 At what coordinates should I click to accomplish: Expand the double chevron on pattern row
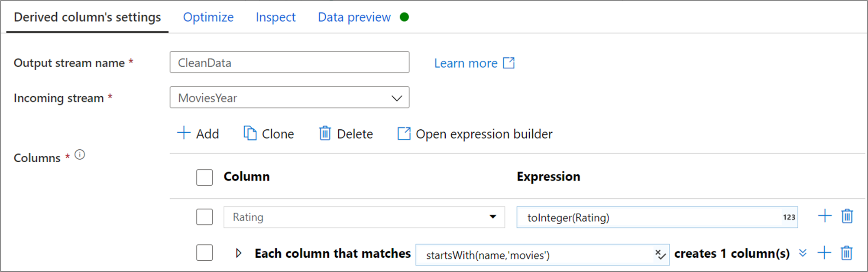click(803, 253)
